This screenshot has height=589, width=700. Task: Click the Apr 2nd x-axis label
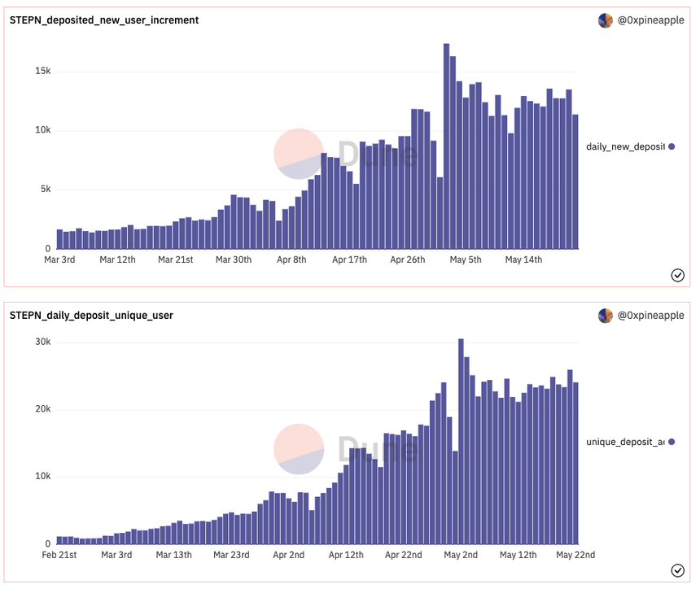(x=289, y=555)
